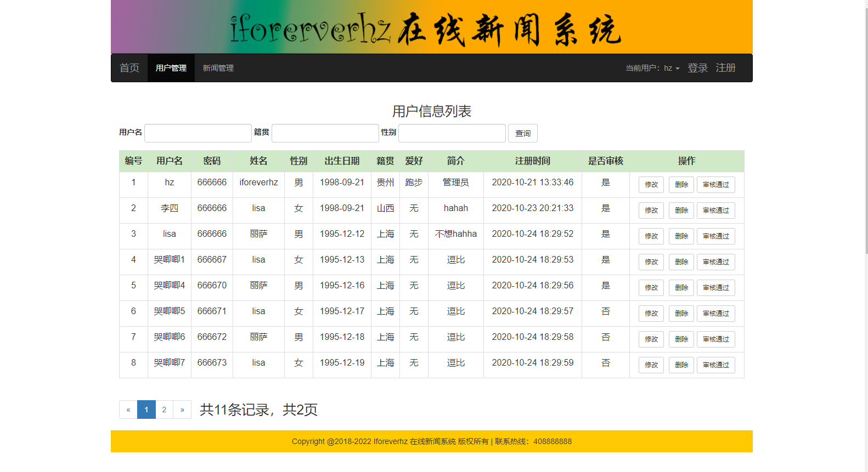Click 删除 for user 哭唧唧7
Viewport: 868px width, 472px height.
tap(681, 365)
